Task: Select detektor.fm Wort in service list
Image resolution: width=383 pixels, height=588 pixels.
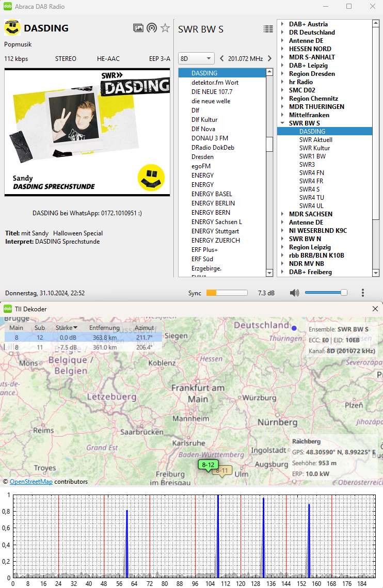Action: [x=215, y=82]
